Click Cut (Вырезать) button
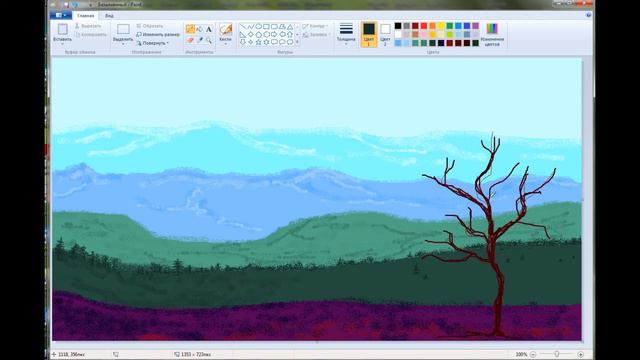The height and width of the screenshot is (360, 640). 88,26
